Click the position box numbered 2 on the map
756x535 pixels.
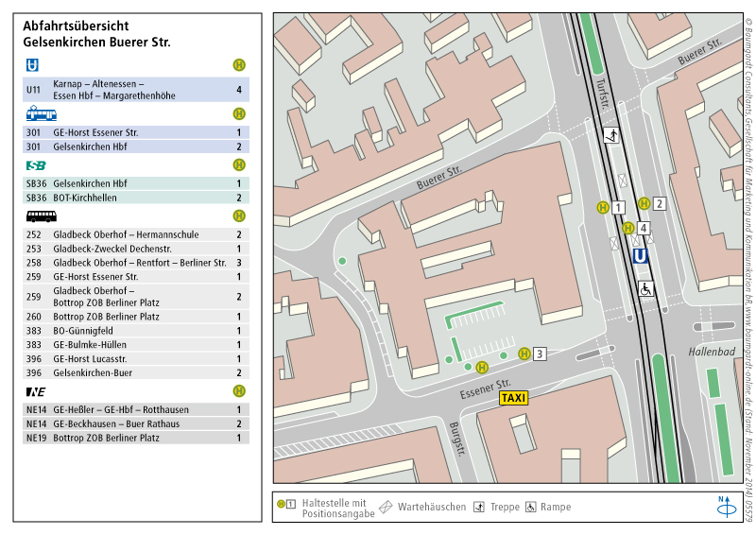coord(660,203)
